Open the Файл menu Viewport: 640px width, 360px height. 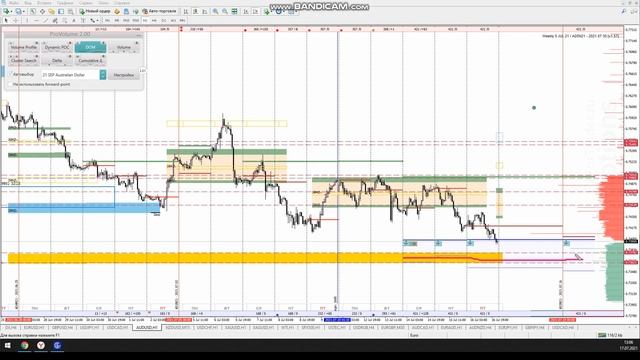coord(14,3)
